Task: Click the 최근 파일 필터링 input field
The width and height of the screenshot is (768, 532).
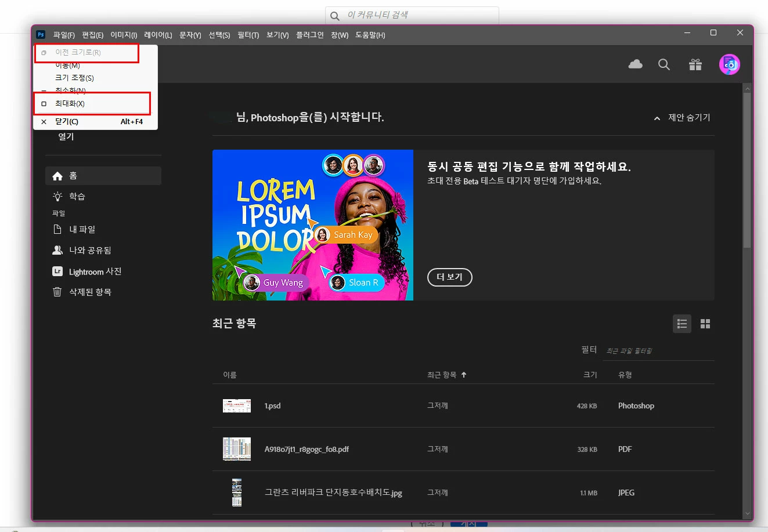Action: pos(658,350)
